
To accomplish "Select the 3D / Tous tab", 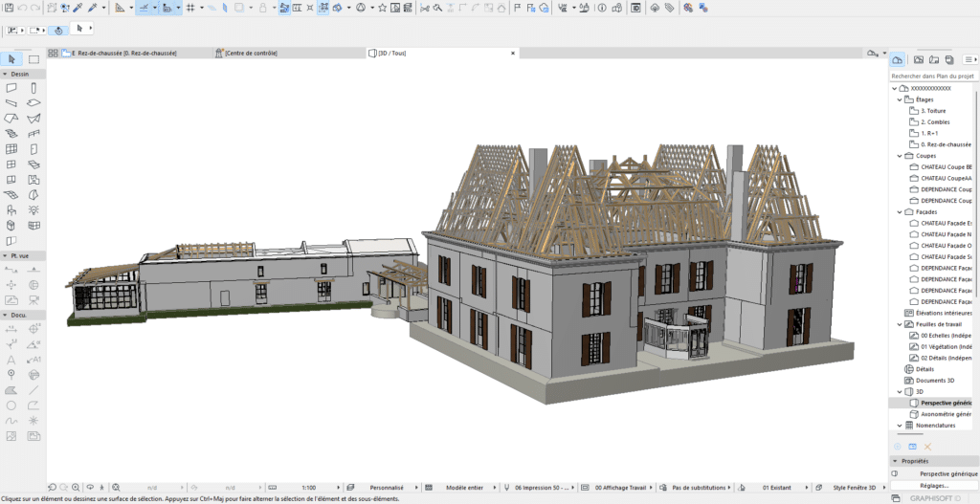I will (x=442, y=54).
